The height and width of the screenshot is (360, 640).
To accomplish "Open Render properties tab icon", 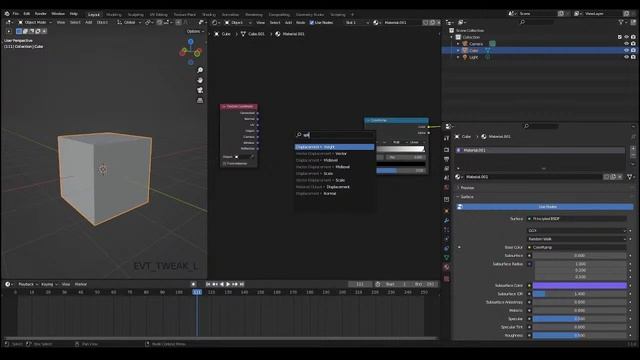I will pos(447,150).
